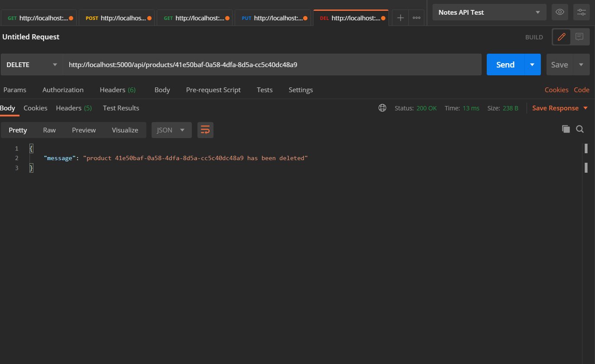Select the Pretty view mode
Screen dimensions: 595x364
coord(18,130)
